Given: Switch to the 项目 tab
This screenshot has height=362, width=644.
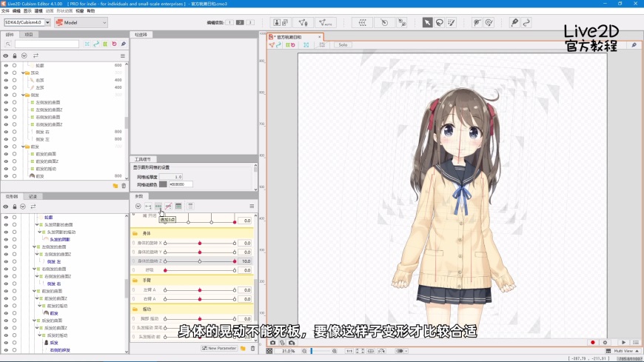Looking at the screenshot, I should click(x=29, y=35).
